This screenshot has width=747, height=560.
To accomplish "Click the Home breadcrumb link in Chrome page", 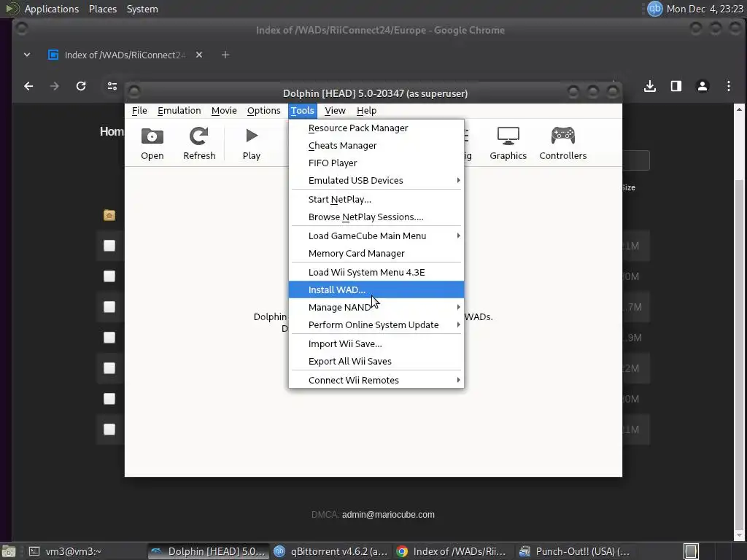I will point(112,131).
